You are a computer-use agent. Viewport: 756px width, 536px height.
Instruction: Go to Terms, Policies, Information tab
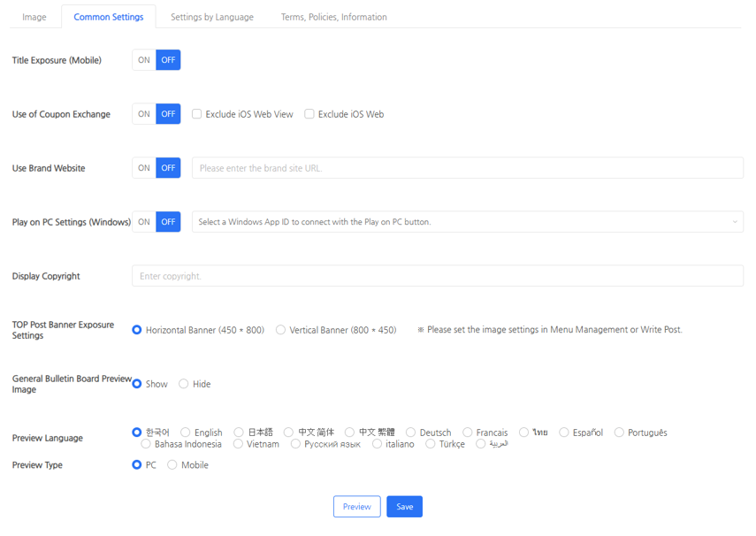click(x=333, y=17)
